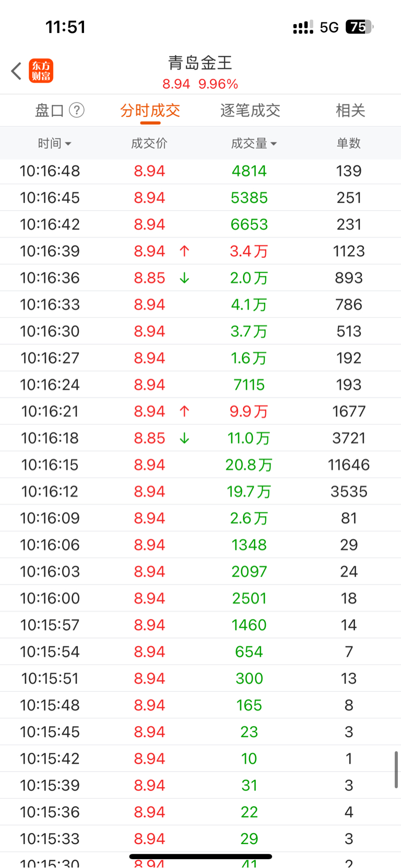Click the vertical scrollbar on right edge
The width and height of the screenshot is (401, 868).
click(x=396, y=769)
